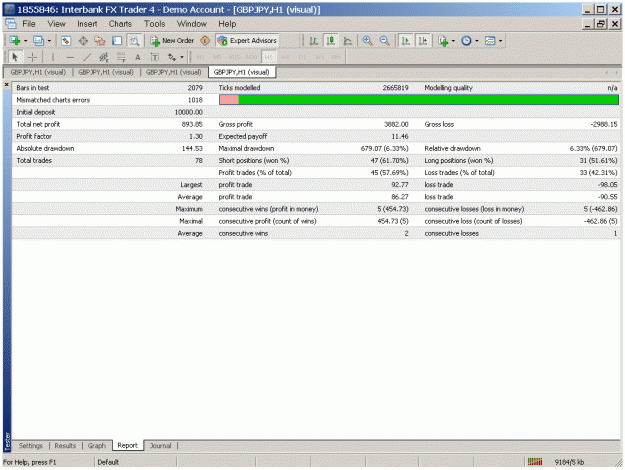Select the Arrows objects icon
This screenshot has height=470, width=625.
(x=172, y=57)
